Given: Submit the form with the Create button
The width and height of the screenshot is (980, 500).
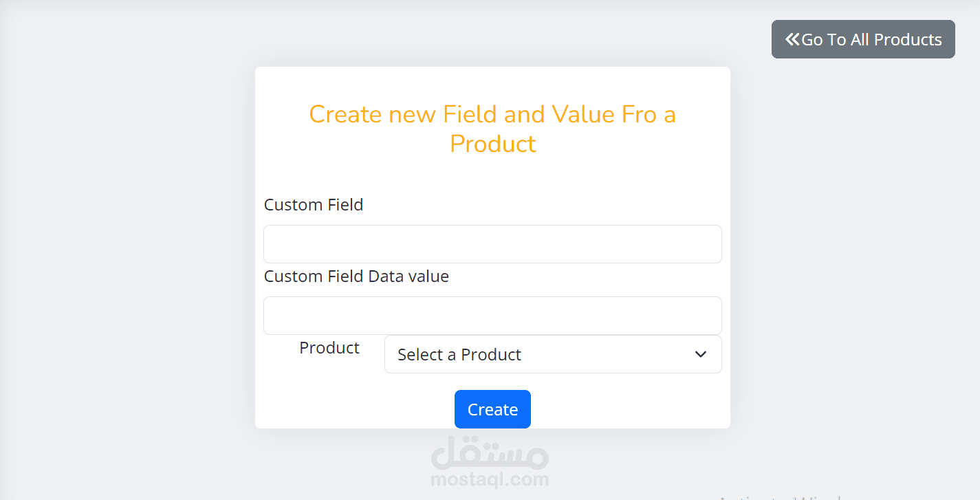Looking at the screenshot, I should click(492, 409).
